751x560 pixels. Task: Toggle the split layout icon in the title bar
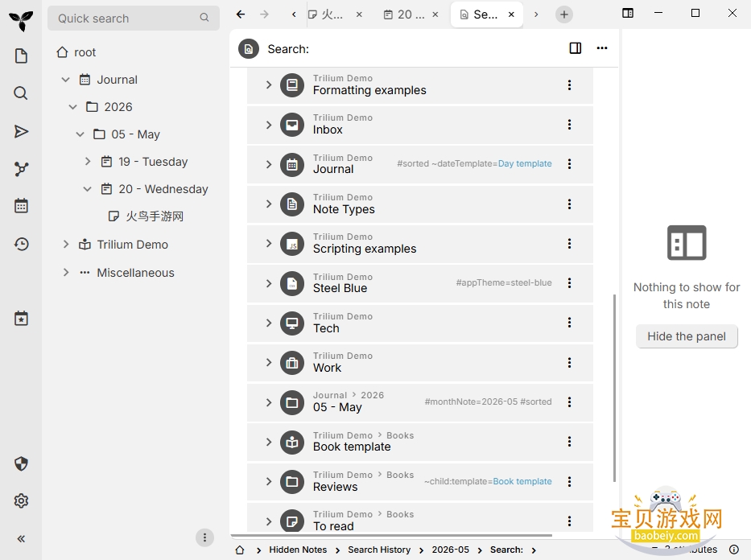tap(627, 14)
